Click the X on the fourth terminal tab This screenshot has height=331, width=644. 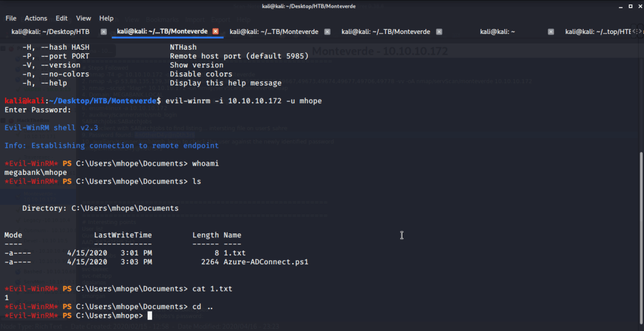439,31
